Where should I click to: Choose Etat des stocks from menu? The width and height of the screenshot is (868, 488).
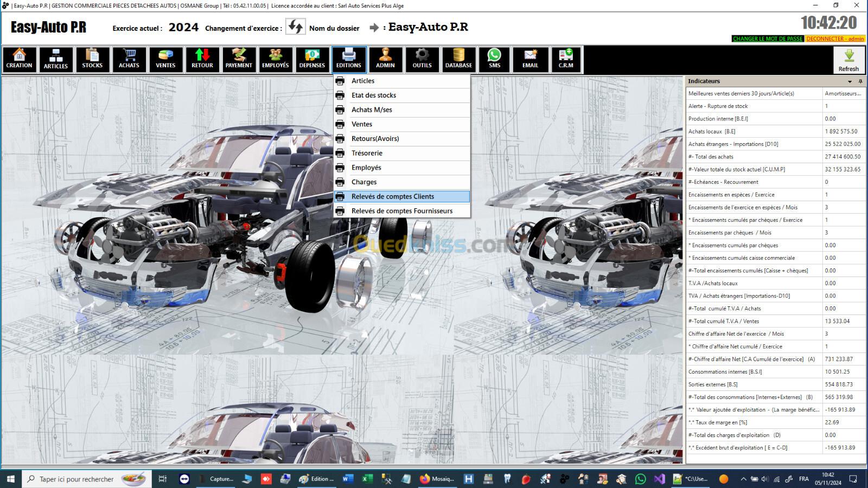click(x=374, y=95)
